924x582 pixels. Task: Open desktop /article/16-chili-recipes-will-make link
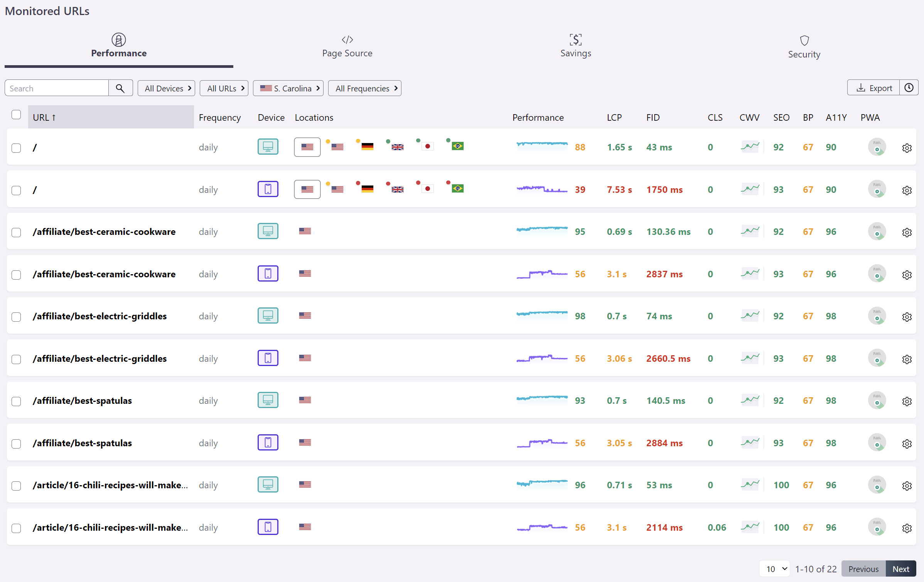[x=110, y=485]
